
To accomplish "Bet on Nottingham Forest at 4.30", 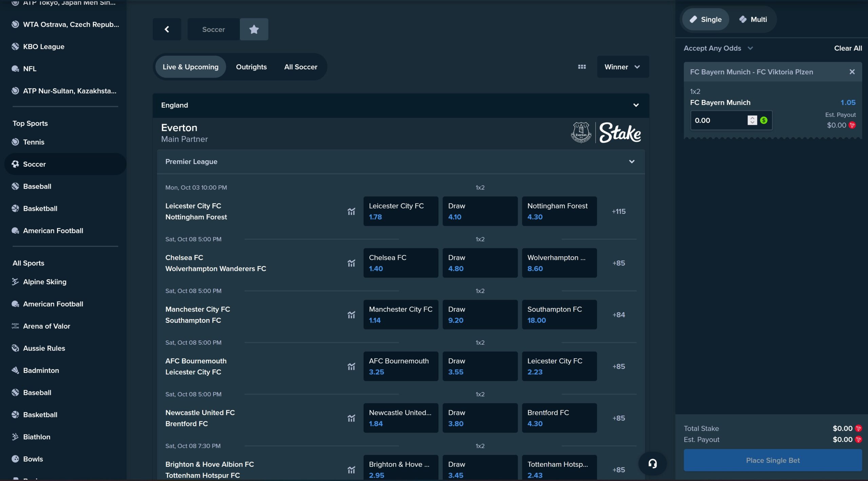I will point(559,211).
